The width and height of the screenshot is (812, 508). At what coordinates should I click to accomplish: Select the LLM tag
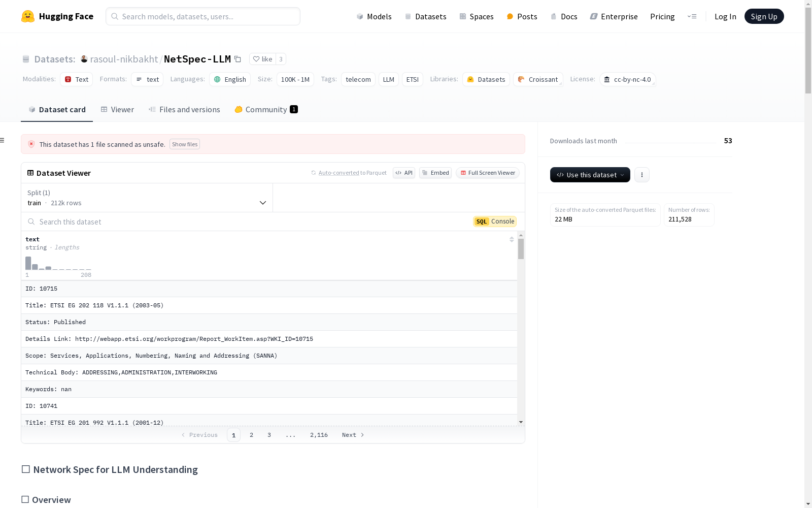[389, 79]
